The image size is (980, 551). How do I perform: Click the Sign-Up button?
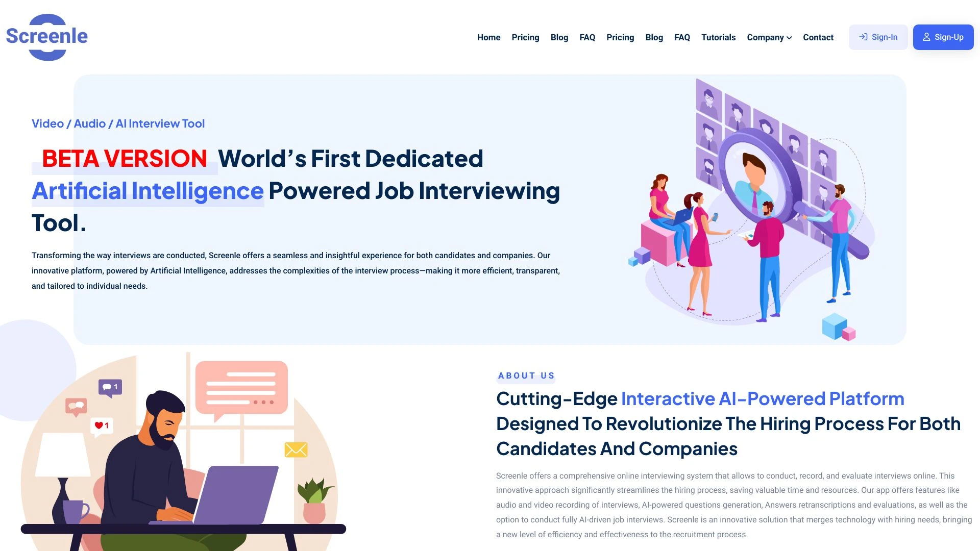943,36
